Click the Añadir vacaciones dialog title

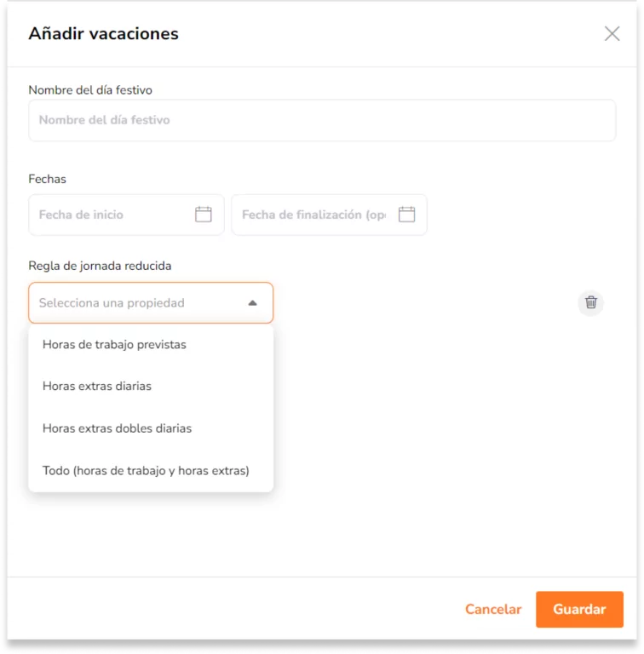click(x=103, y=34)
